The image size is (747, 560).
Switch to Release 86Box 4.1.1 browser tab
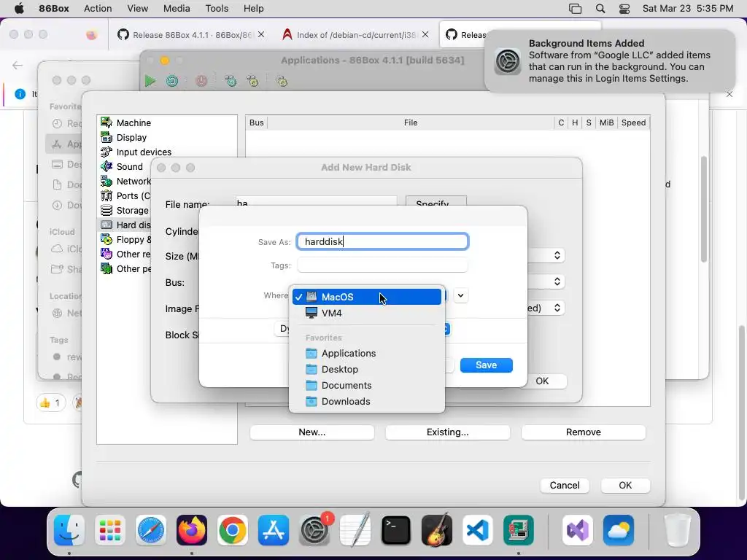click(x=190, y=35)
